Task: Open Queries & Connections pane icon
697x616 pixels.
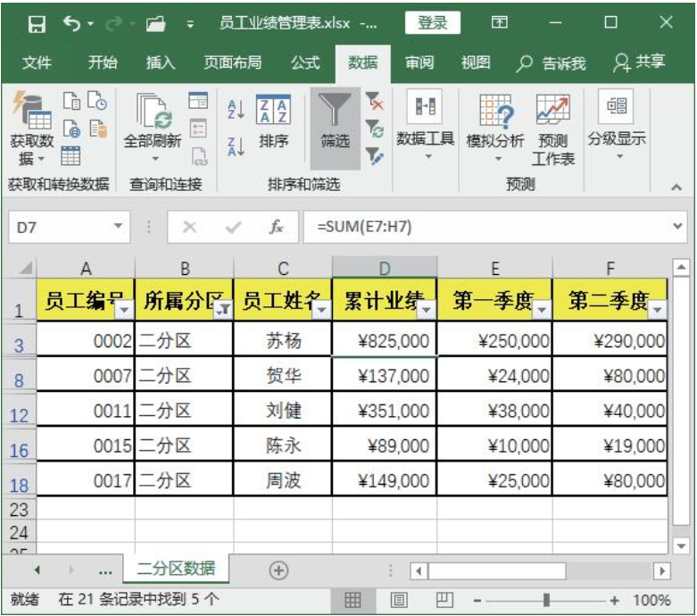Action: (198, 101)
